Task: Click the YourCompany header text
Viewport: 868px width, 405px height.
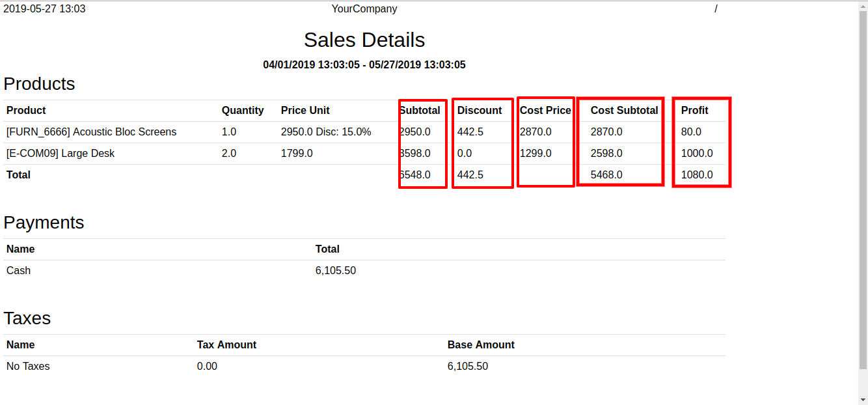Action: click(364, 9)
